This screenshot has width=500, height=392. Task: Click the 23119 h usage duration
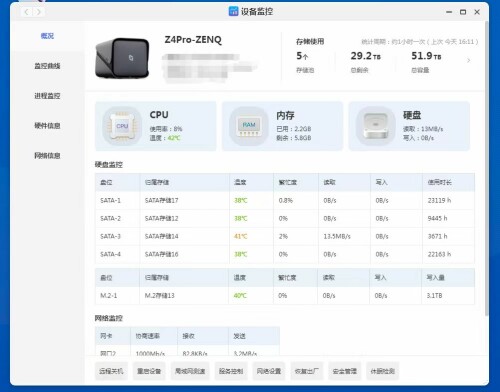439,201
